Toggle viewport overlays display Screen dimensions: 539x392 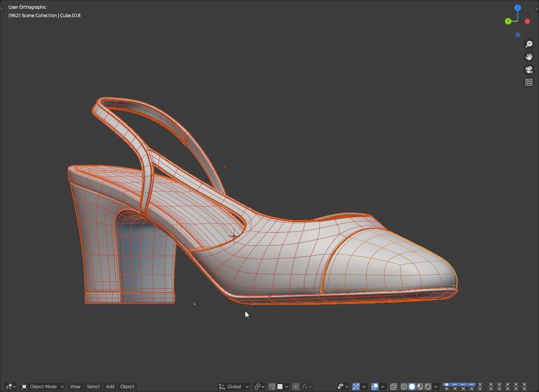[x=375, y=387]
